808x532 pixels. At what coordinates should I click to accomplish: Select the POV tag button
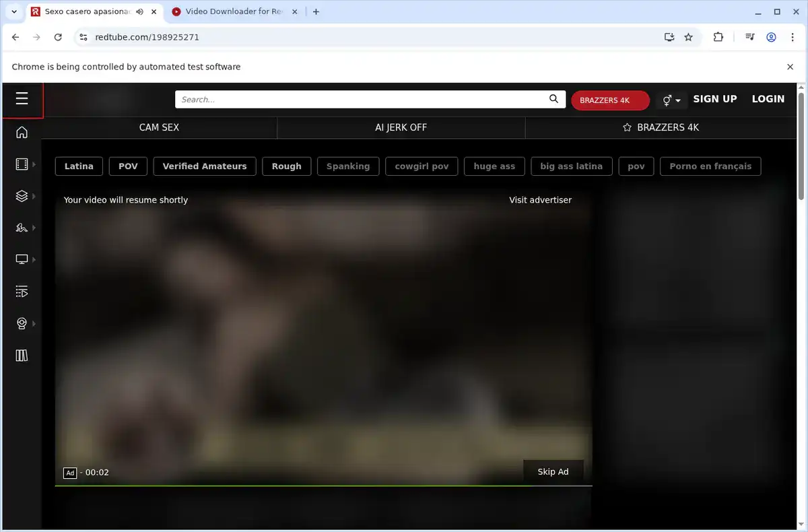[128, 166]
